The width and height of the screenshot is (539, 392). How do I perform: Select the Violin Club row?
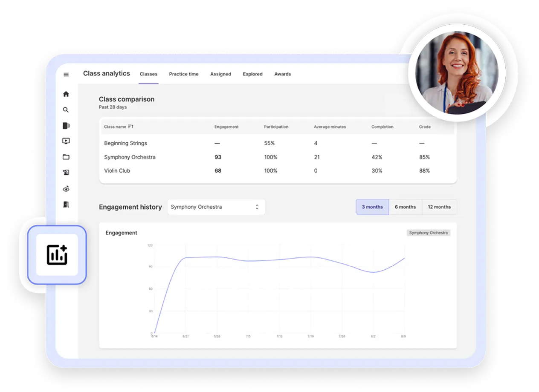tap(117, 170)
